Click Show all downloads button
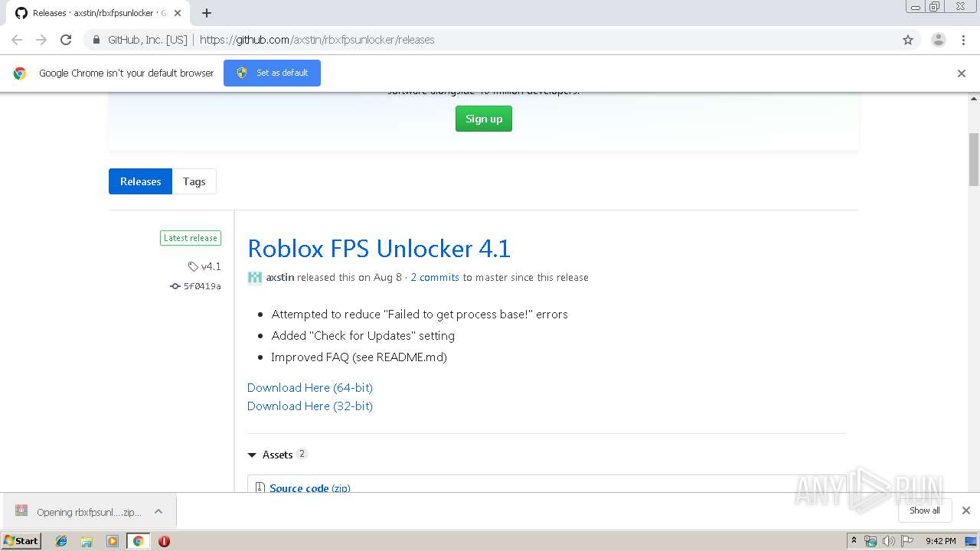Screen dimensions: 980x551 925,510
